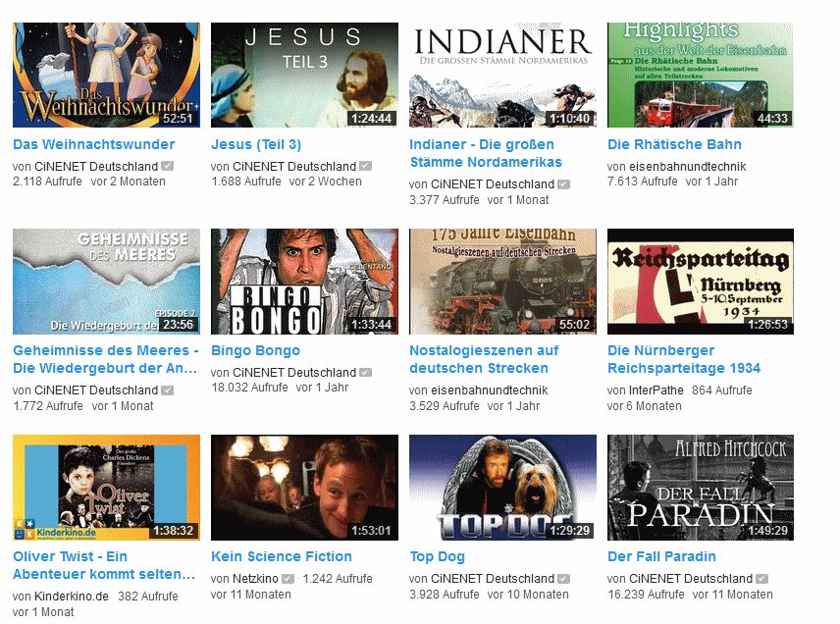The image size is (840, 624).
Task: Click verified badge under Top Dog
Action: tap(563, 579)
